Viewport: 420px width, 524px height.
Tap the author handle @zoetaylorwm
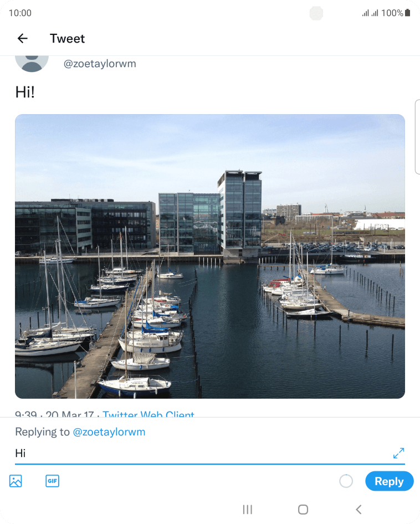point(100,64)
